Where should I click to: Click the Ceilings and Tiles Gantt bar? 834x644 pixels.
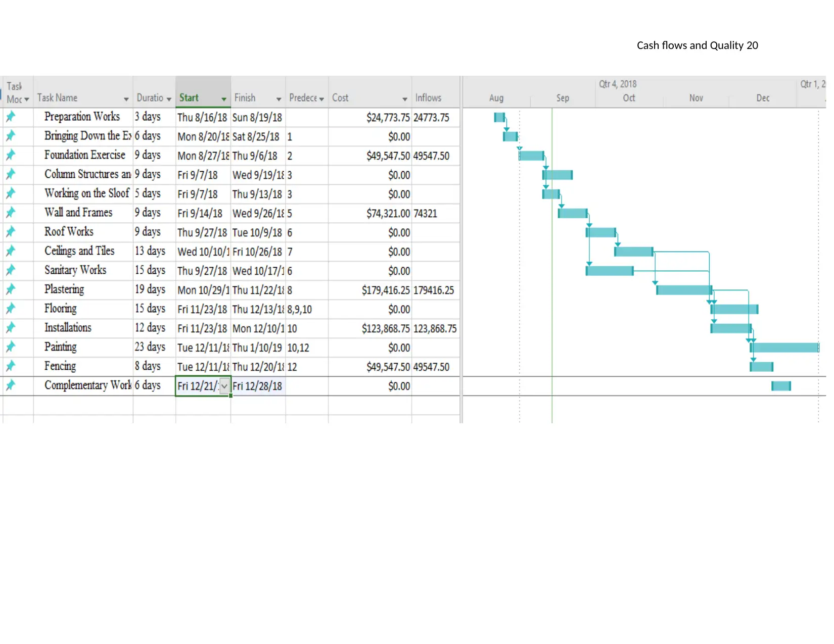[634, 252]
